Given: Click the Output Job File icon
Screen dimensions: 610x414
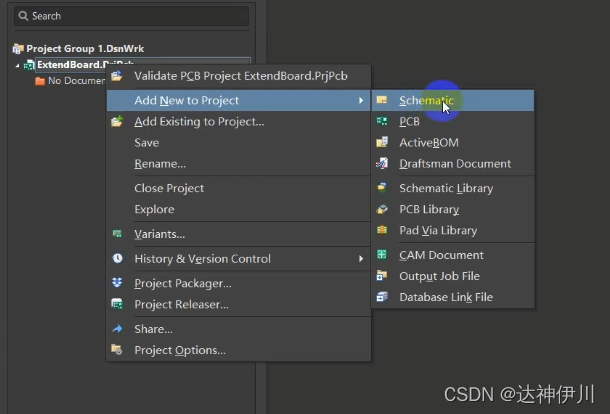Looking at the screenshot, I should click(x=382, y=276).
